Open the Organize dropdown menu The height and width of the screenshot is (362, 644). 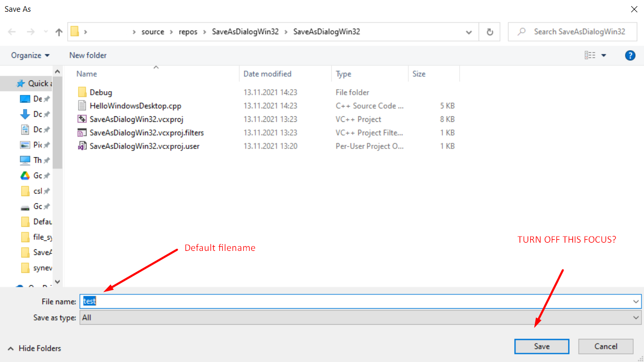click(x=31, y=55)
